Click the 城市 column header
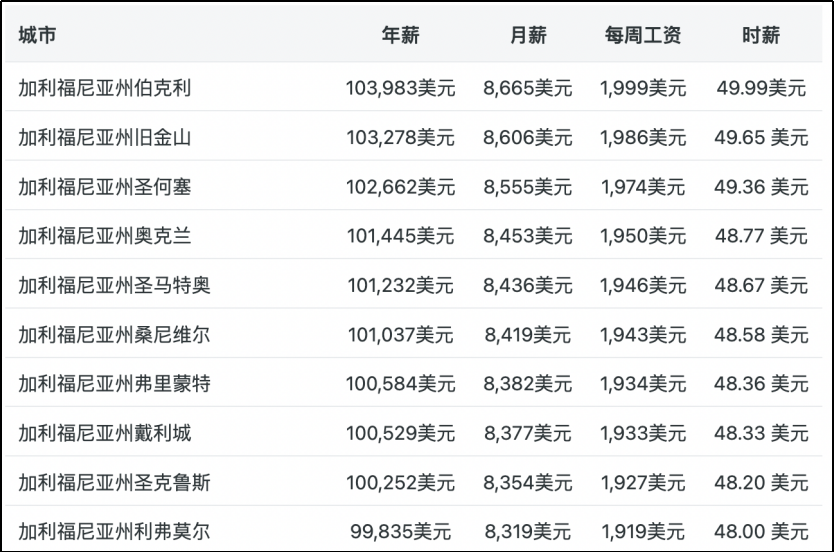This screenshot has height=552, width=834. 37,36
